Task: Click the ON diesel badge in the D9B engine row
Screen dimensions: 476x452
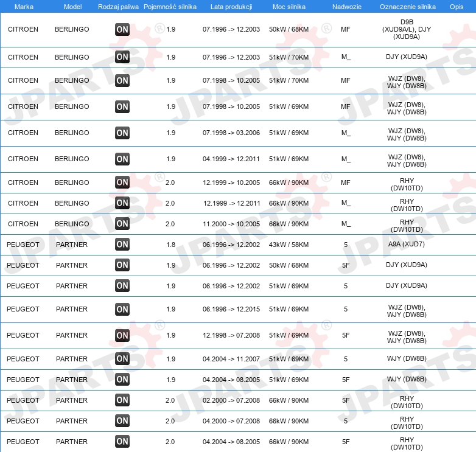Action: coord(122,29)
